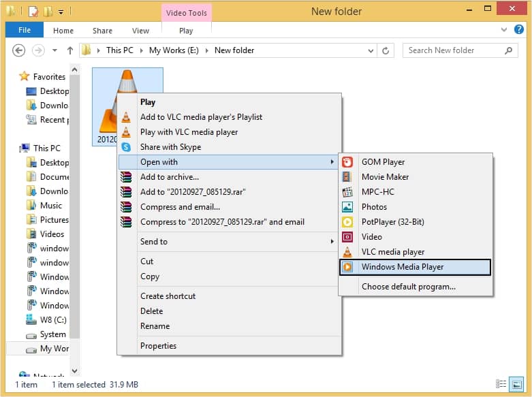Click the MPC-HC clapperboard icon
Viewport: 532px width, 397px height.
347,192
